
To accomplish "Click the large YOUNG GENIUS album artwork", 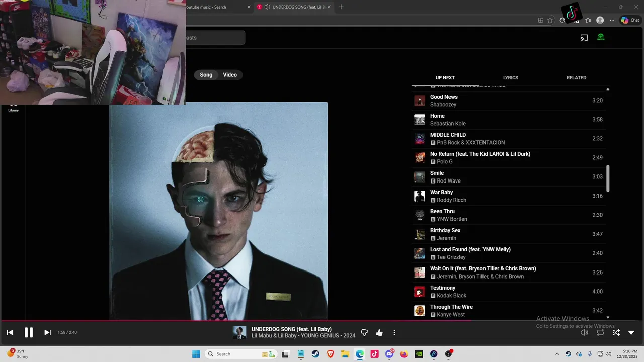I will click(218, 211).
